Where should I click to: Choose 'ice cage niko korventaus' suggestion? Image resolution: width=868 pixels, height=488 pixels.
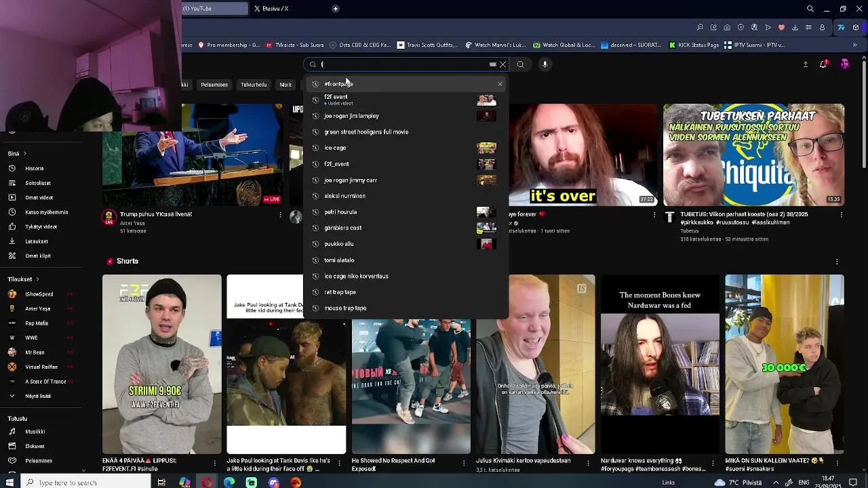(406, 277)
